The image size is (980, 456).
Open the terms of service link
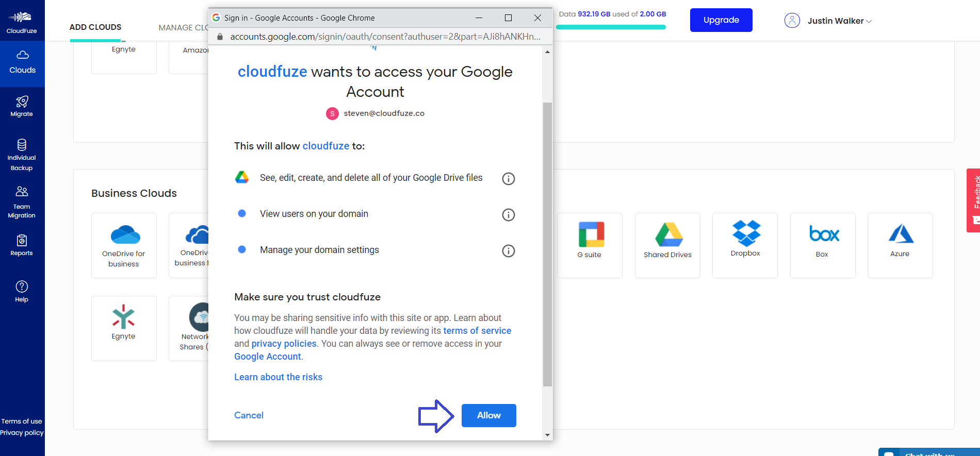pos(477,331)
